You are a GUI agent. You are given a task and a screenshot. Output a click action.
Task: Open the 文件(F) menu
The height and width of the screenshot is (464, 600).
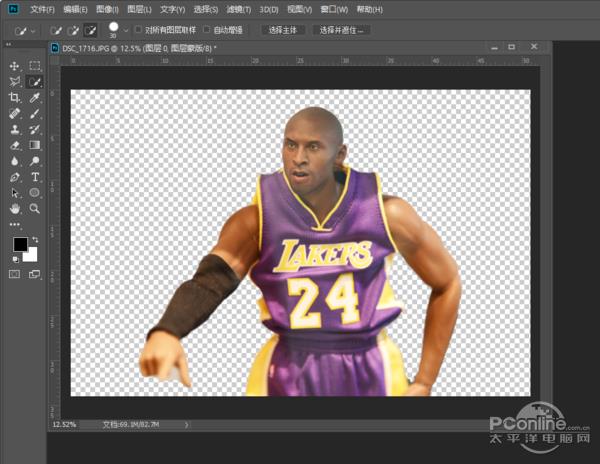tap(42, 9)
